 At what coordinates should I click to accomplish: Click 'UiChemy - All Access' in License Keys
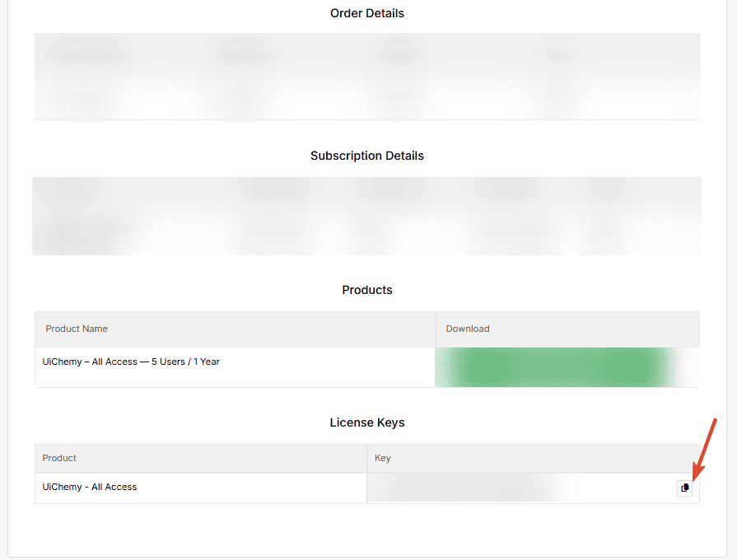[90, 487]
